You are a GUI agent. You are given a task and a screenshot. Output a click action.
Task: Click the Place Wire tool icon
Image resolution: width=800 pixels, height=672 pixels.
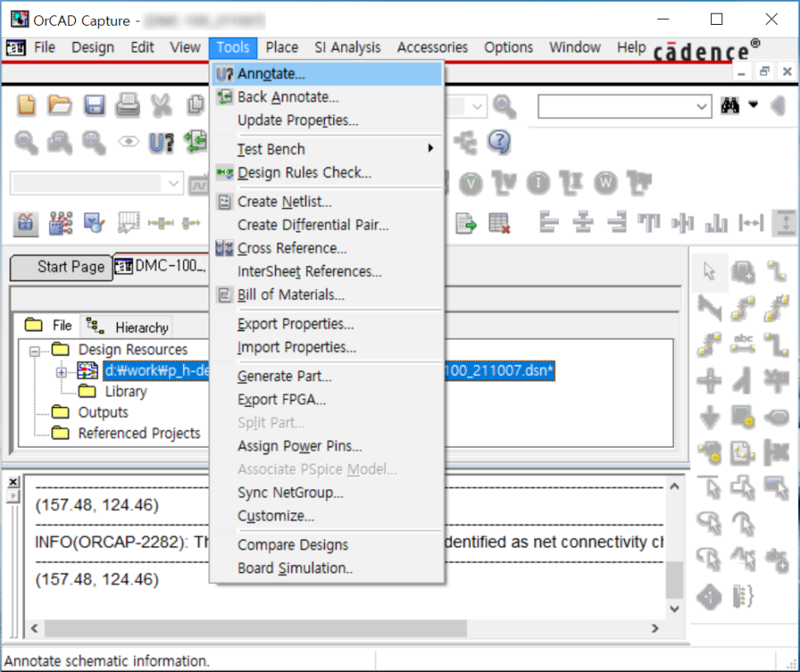[777, 272]
